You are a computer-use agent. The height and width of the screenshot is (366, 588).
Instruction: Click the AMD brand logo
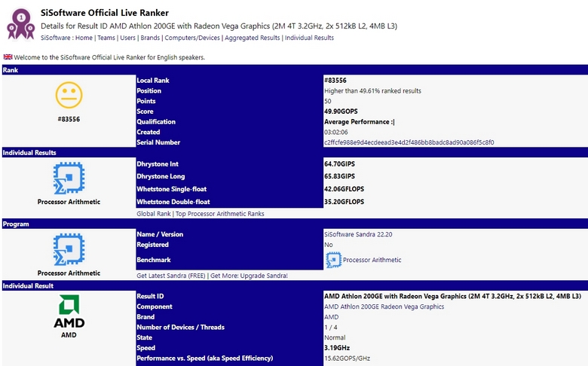(x=69, y=311)
